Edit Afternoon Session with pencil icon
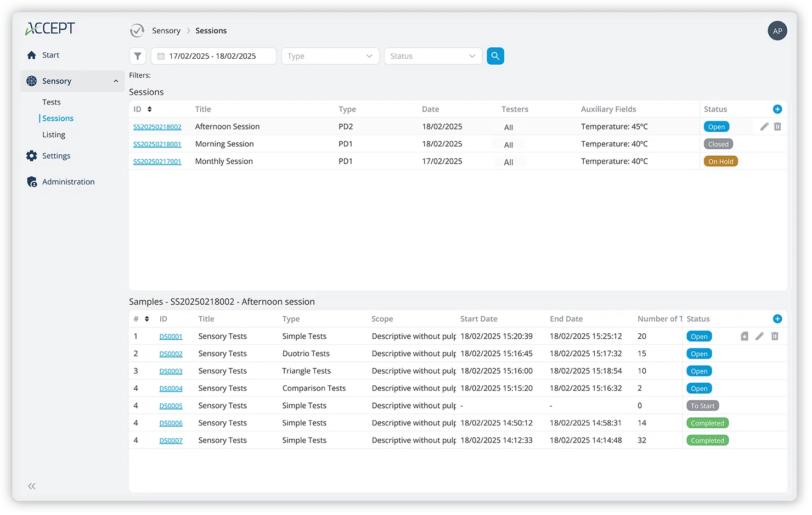The image size is (812, 515). [764, 127]
